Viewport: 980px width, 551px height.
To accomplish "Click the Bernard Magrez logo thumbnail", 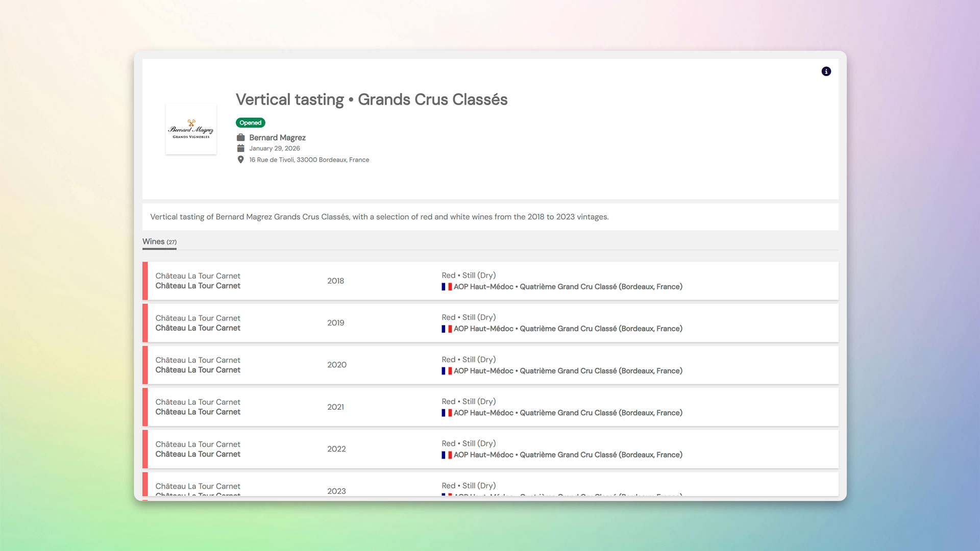I will 191,129.
